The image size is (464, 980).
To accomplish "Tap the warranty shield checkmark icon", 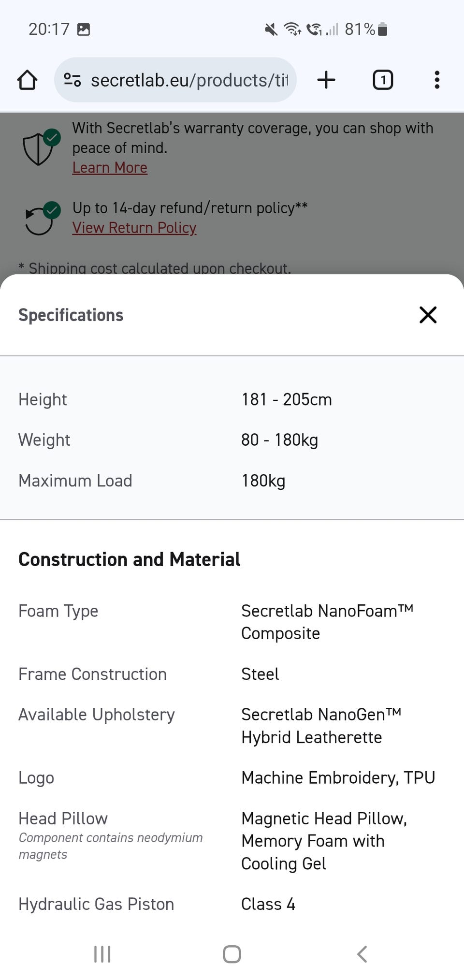I will 41,147.
